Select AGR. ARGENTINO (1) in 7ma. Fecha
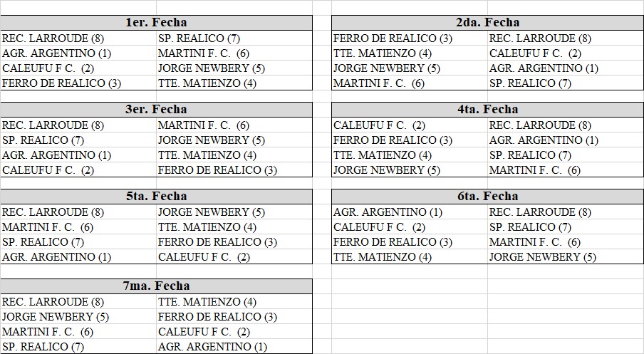 [212, 347]
